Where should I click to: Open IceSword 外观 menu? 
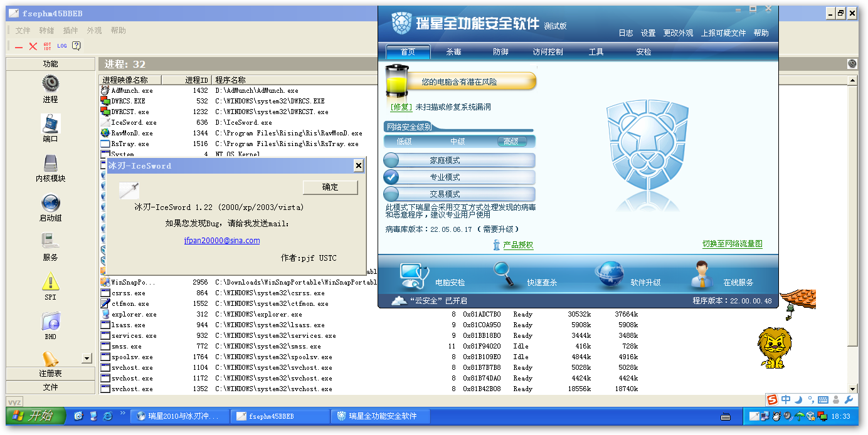click(x=95, y=31)
